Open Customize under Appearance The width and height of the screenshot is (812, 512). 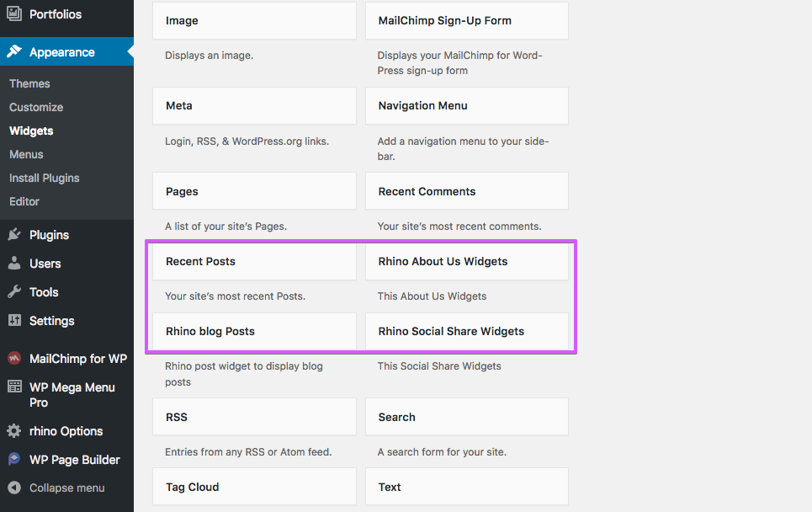[36, 107]
